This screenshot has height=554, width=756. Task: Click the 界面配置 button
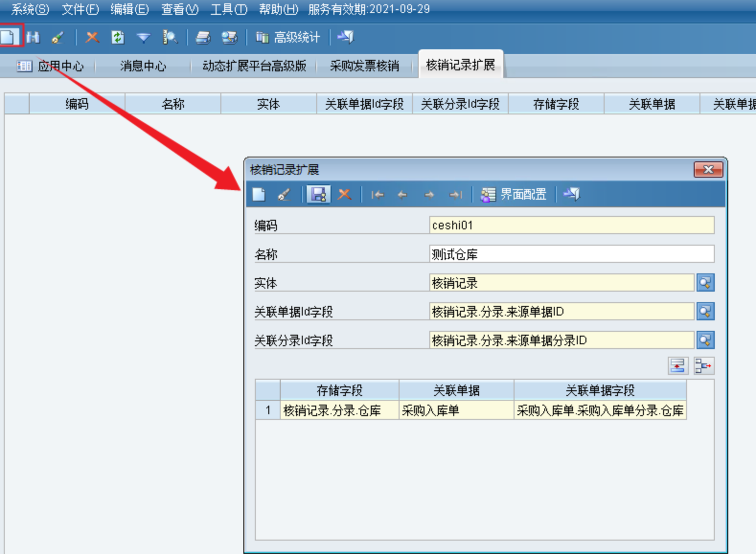pyautogui.click(x=514, y=194)
